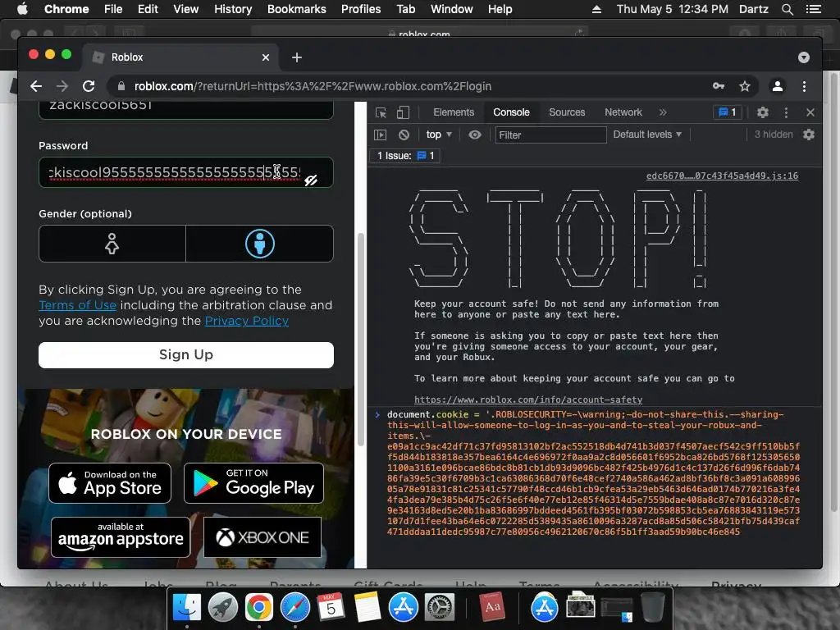Open a new tab with plus button
Image resolution: width=840 pixels, height=630 pixels.
pyautogui.click(x=297, y=57)
